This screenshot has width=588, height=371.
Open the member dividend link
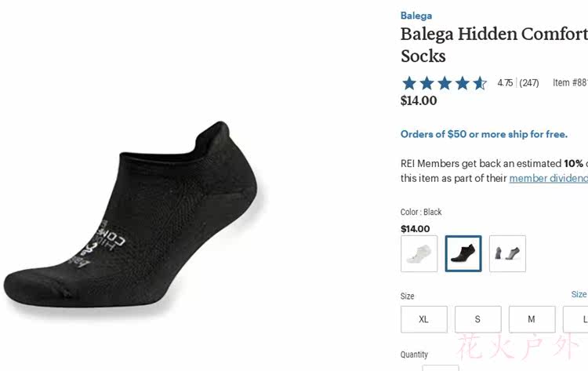(x=548, y=178)
